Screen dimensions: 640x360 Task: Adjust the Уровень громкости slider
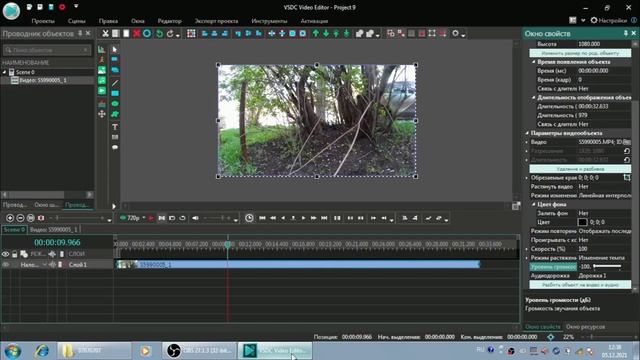(607, 267)
